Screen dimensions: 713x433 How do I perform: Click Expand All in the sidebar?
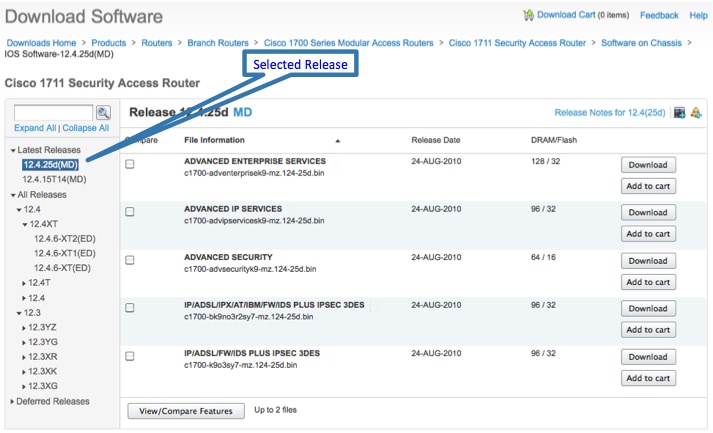click(x=35, y=128)
